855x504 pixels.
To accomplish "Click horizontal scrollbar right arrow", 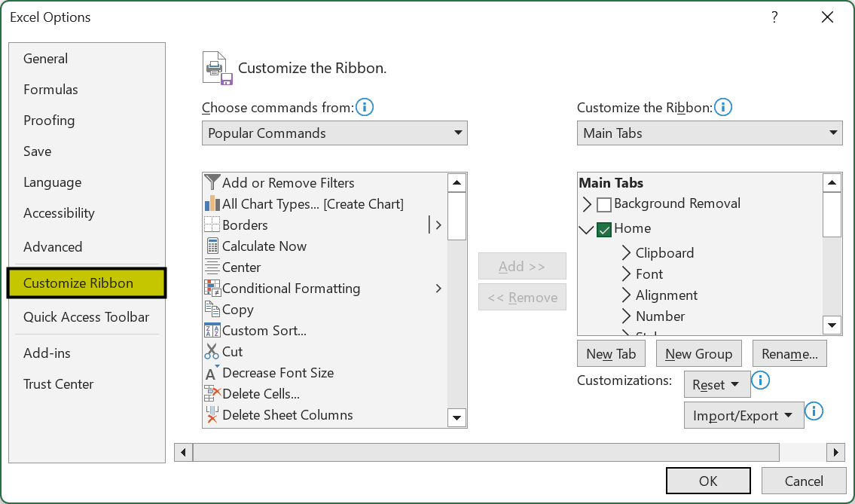I will pos(836,452).
